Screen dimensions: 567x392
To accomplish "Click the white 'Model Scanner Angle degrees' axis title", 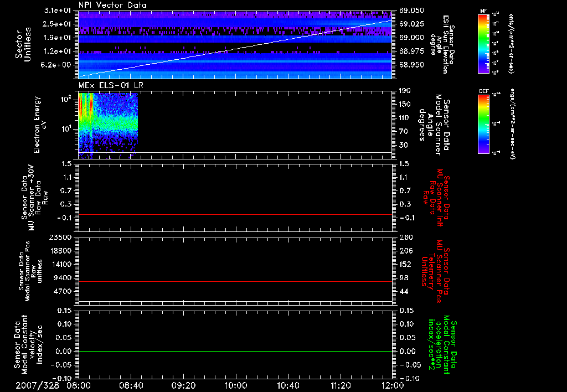I will click(x=435, y=125).
